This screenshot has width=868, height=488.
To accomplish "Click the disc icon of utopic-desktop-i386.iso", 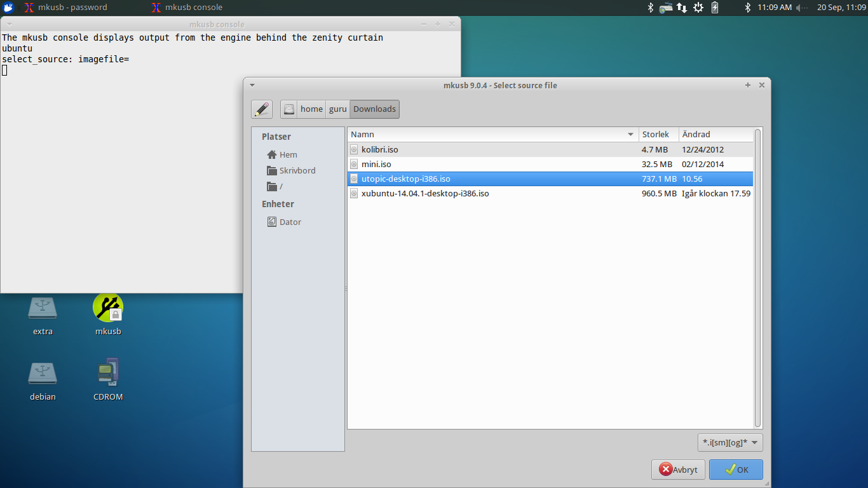I will click(355, 179).
